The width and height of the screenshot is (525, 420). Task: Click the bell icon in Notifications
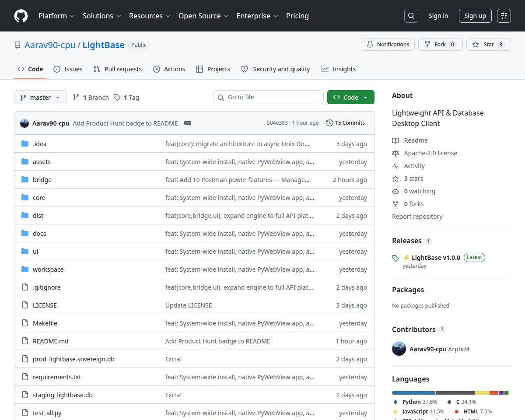(370, 45)
